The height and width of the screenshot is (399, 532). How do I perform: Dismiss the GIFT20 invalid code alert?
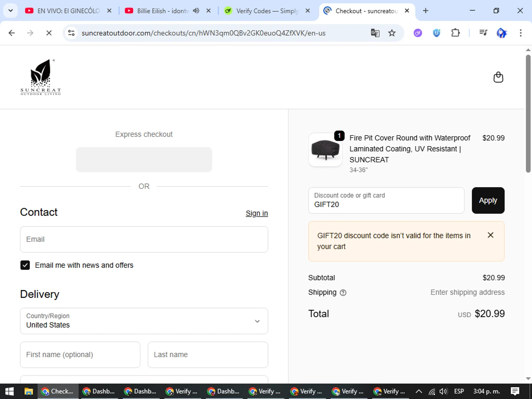click(491, 235)
